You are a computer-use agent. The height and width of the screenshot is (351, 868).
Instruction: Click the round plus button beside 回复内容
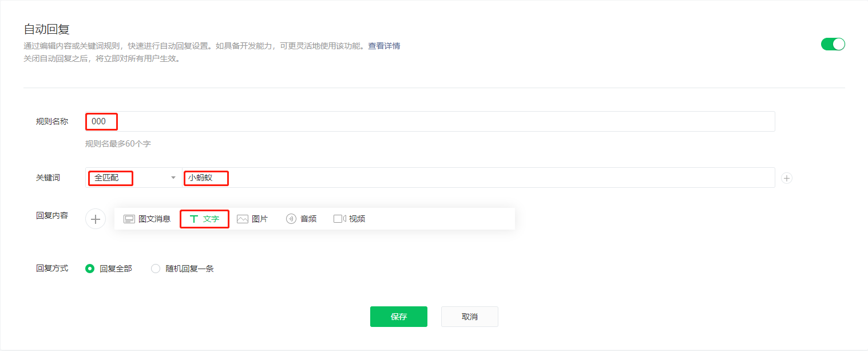click(96, 219)
